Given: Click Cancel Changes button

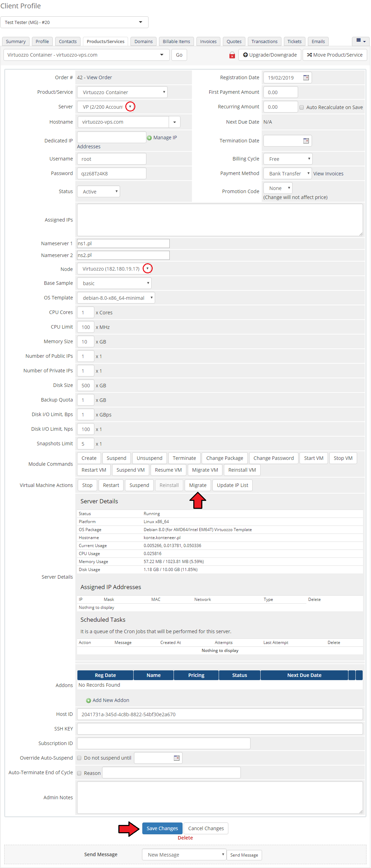Looking at the screenshot, I should point(206,828).
